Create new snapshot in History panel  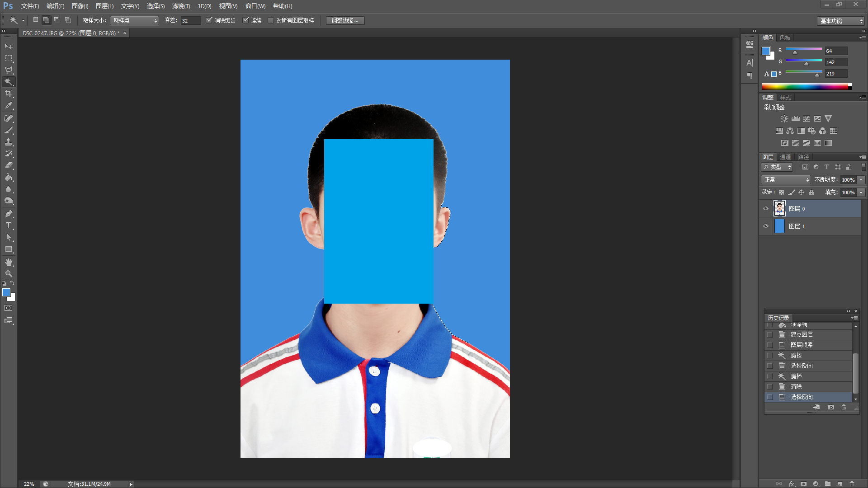tap(831, 407)
